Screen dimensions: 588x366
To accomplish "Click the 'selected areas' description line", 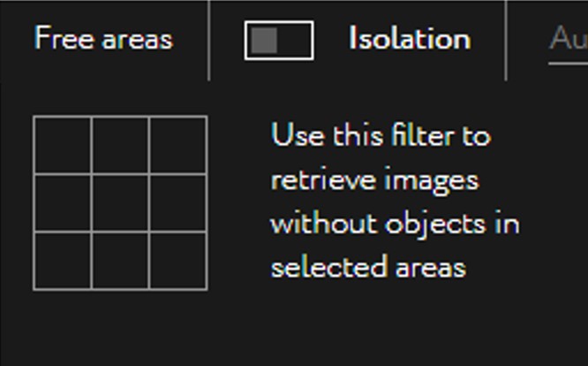I will [368, 267].
